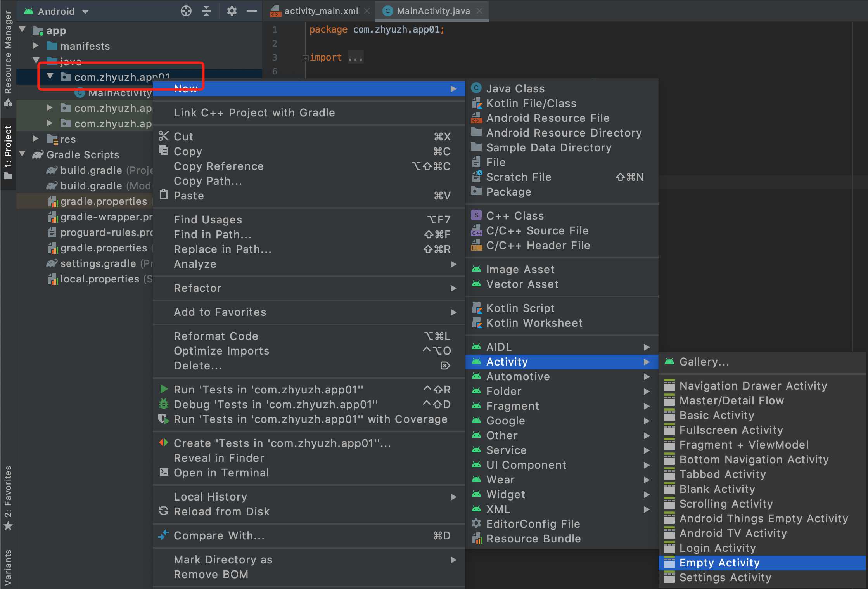Choose Mark Directory as submenu
The width and height of the screenshot is (868, 589).
tap(309, 560)
